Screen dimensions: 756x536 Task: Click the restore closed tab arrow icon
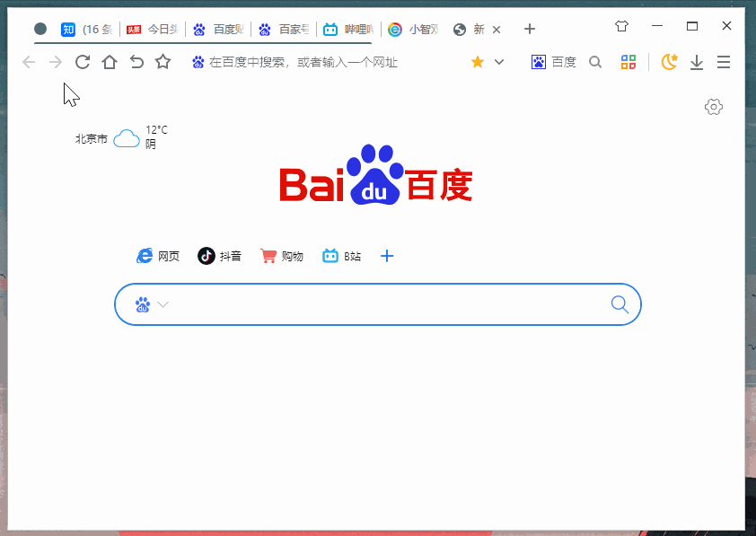[x=136, y=62]
